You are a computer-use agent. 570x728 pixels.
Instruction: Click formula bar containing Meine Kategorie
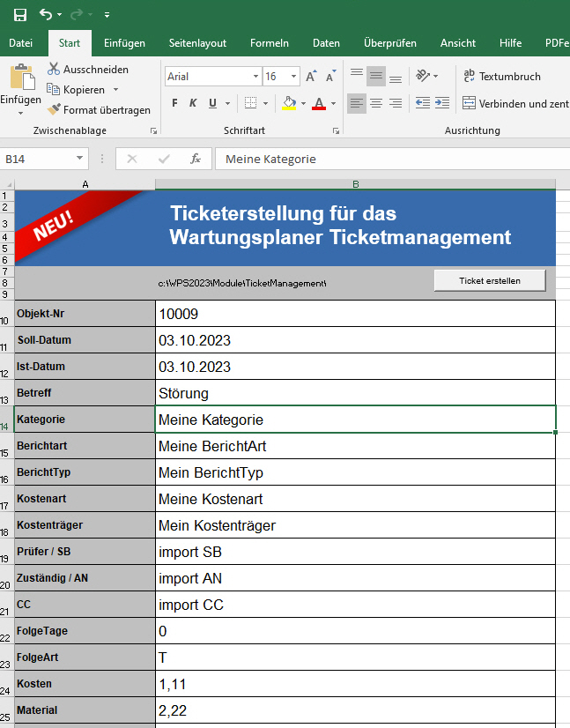click(x=393, y=160)
